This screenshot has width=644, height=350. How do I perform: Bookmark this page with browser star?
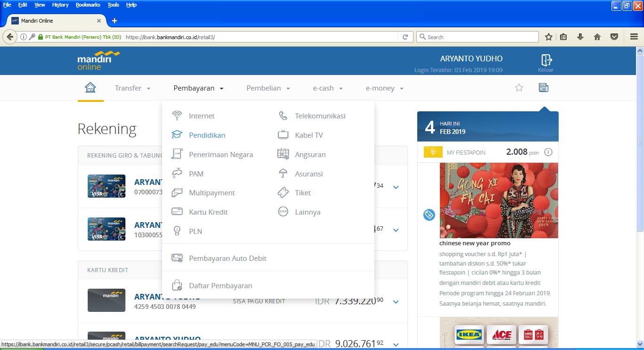tap(548, 37)
